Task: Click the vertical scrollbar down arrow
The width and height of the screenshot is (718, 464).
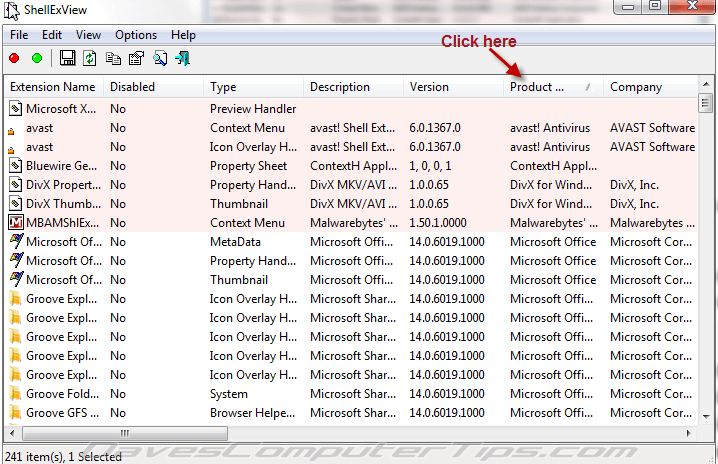Action: [706, 417]
